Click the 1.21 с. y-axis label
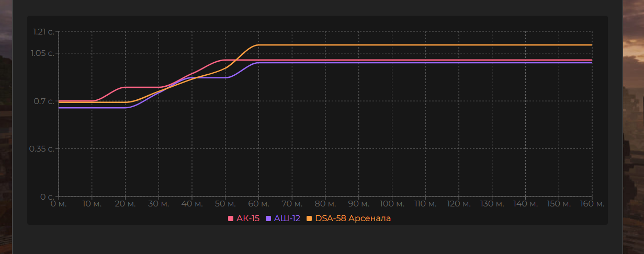Viewport: 644px width, 254px height. coord(43,32)
